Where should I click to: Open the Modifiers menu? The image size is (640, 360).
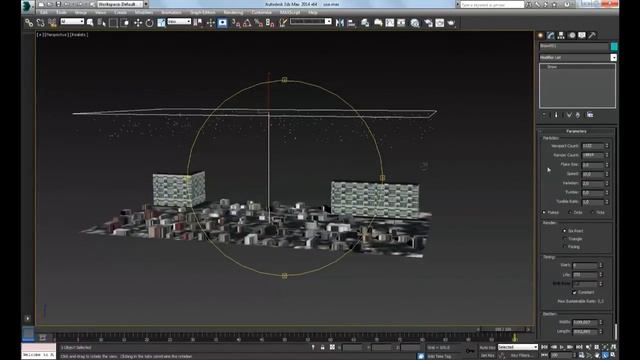[144, 12]
